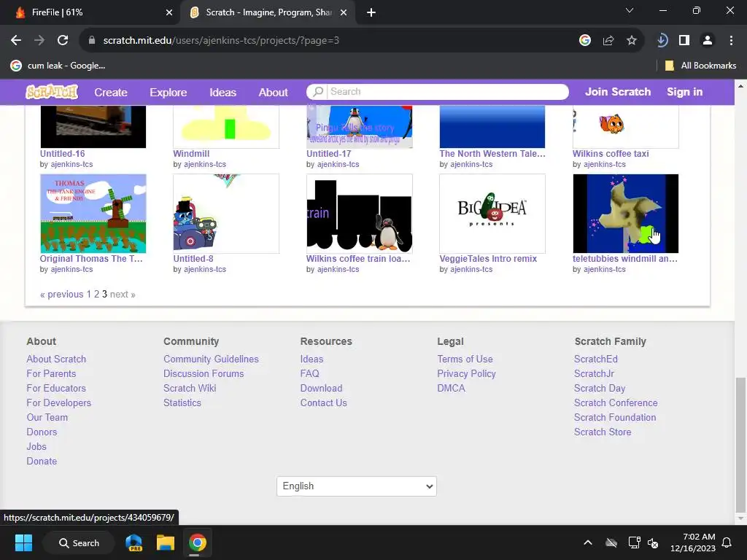Click the OneDrive cloud tray icon
The width and height of the screenshot is (747, 560).
coord(611,542)
